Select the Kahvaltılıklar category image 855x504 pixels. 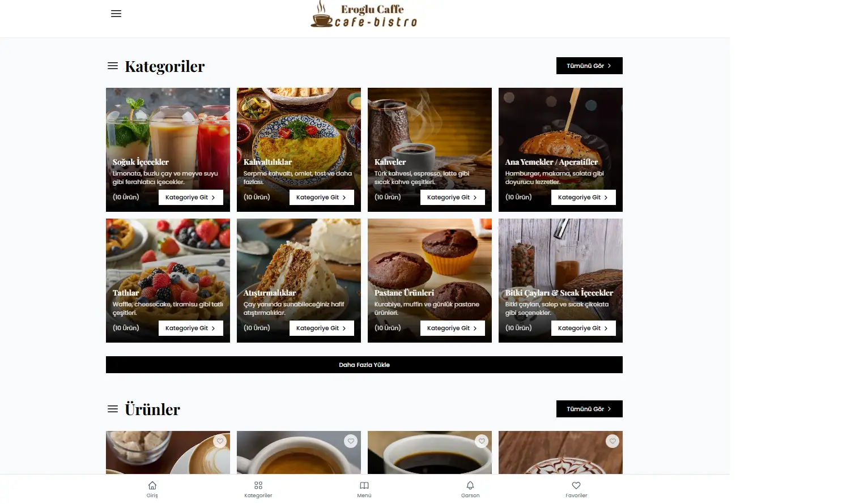[x=299, y=150]
